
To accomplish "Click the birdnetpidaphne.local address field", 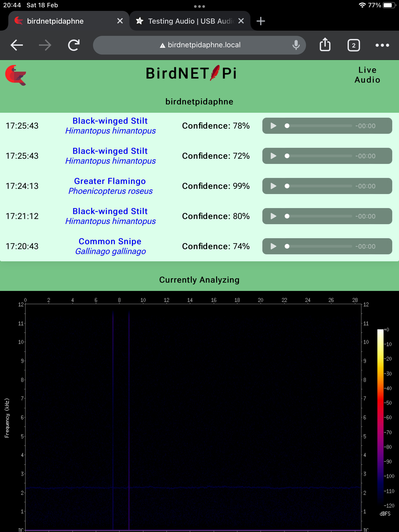I will coord(199,45).
